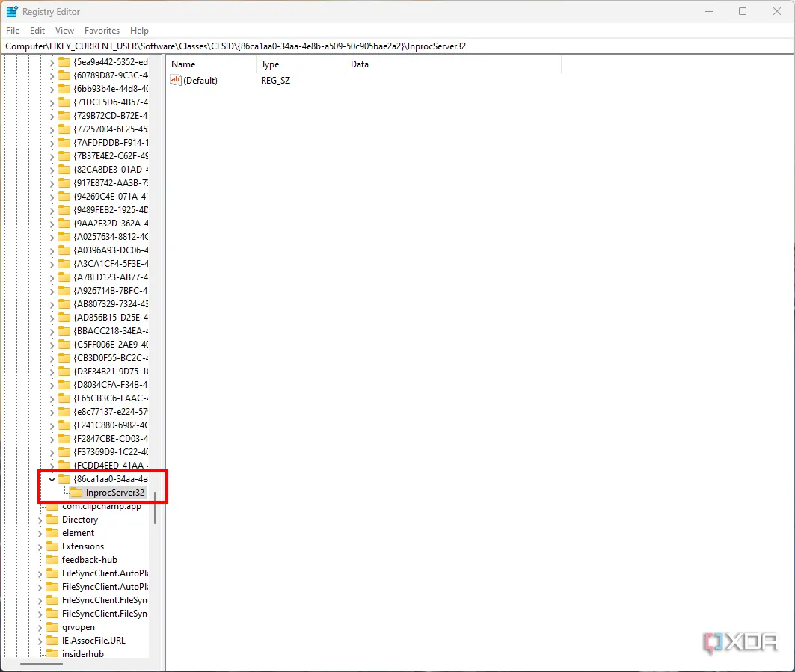This screenshot has height=672, width=795.
Task: Click folder icon of {94269C4E-071A-4 key
Action: point(64,196)
